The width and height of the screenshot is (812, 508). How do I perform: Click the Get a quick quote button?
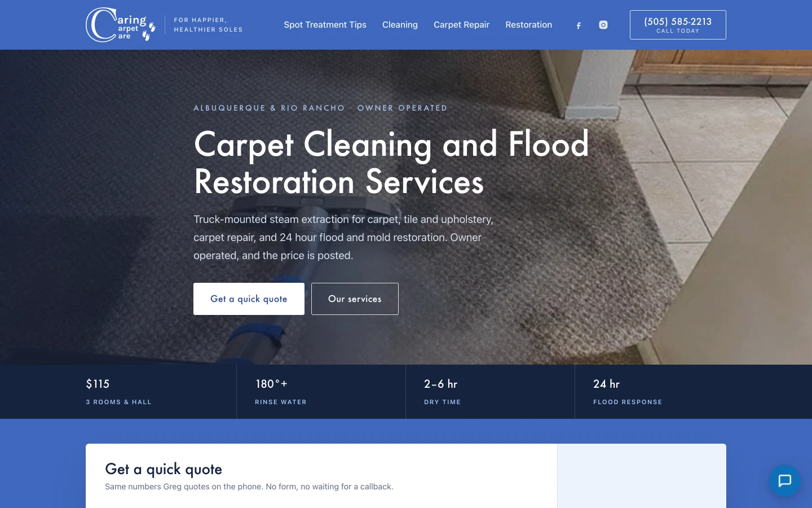(249, 299)
